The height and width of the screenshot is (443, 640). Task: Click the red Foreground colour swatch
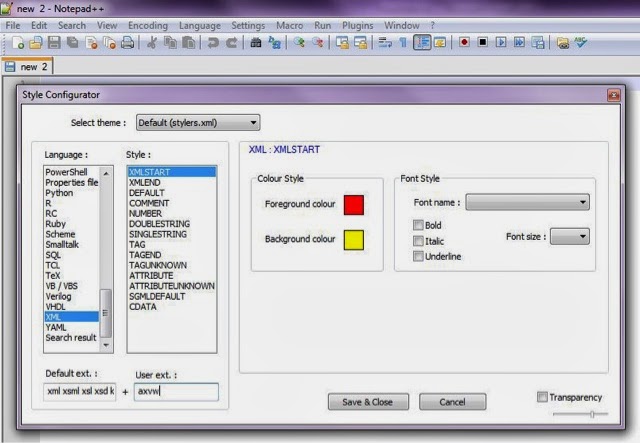[x=353, y=205]
